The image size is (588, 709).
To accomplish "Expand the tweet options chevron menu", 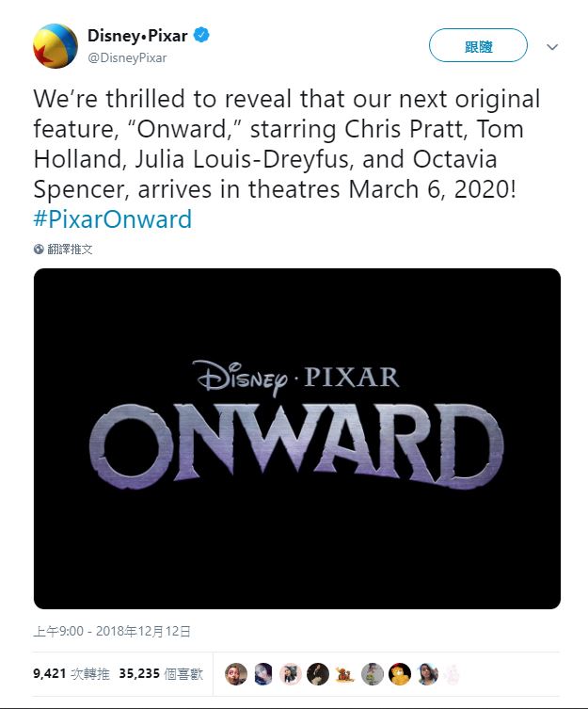I will tap(552, 46).
